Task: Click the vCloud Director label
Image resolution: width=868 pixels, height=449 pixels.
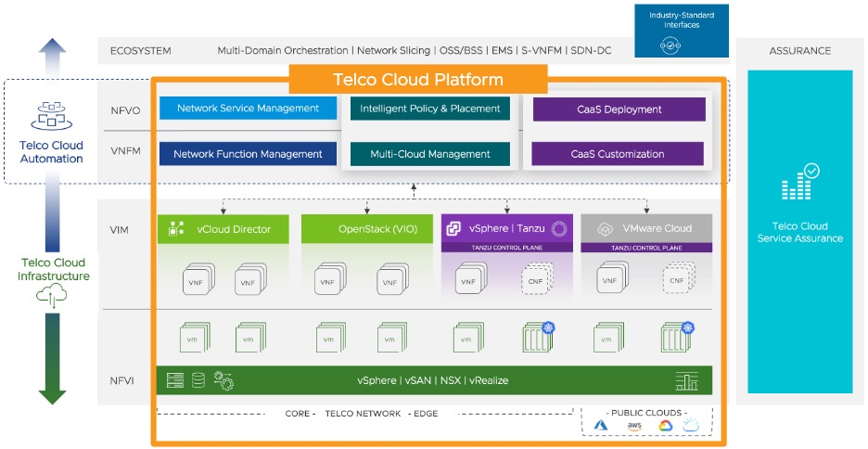Action: tap(234, 229)
